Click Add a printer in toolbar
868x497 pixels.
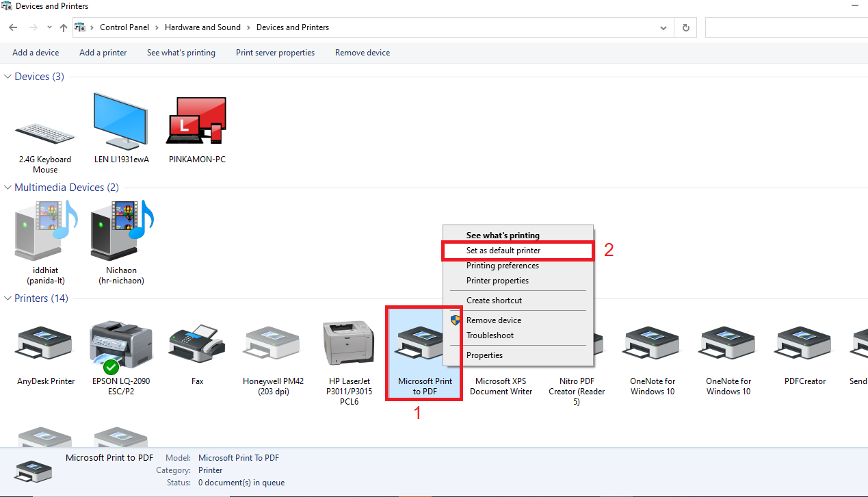tap(103, 53)
